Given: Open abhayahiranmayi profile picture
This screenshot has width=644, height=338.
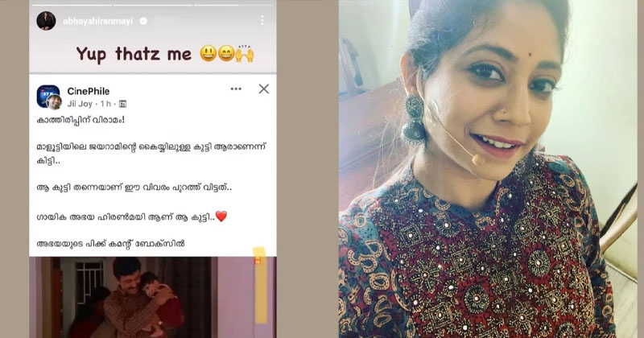Looking at the screenshot, I should coord(46,21).
